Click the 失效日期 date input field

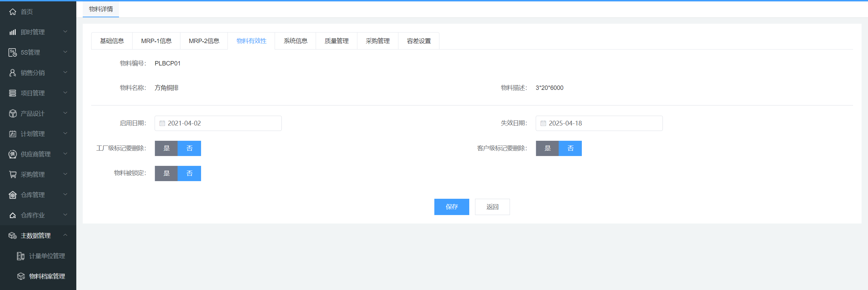click(x=599, y=123)
